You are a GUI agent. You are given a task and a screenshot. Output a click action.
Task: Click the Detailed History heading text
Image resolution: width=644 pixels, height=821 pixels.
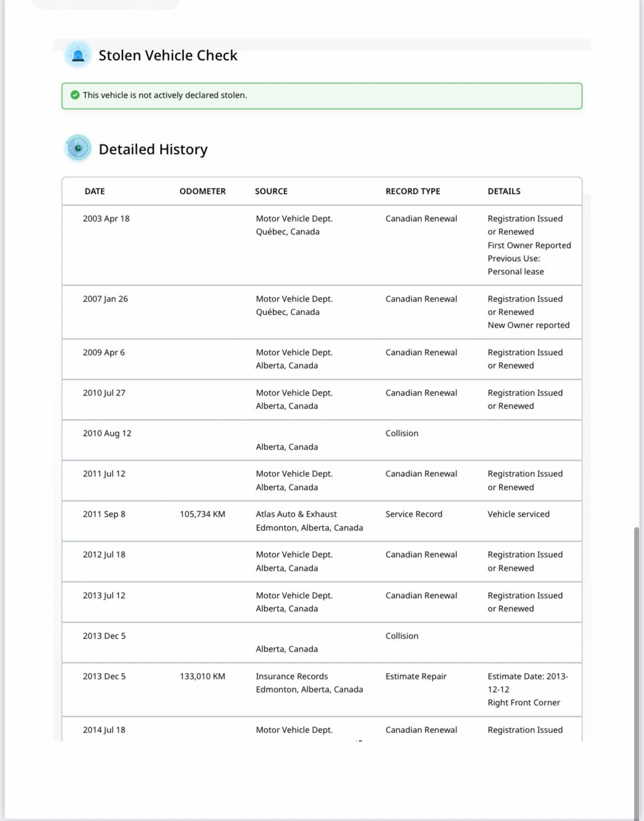[x=153, y=149]
